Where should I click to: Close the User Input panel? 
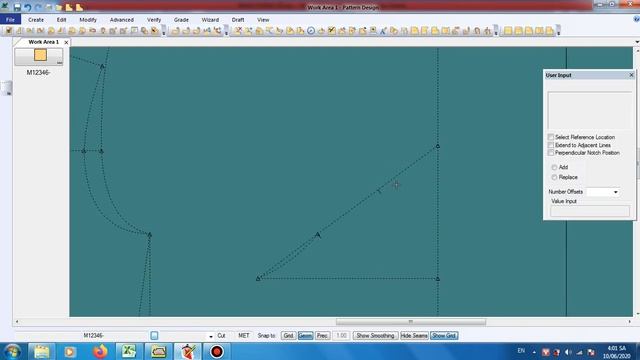631,75
